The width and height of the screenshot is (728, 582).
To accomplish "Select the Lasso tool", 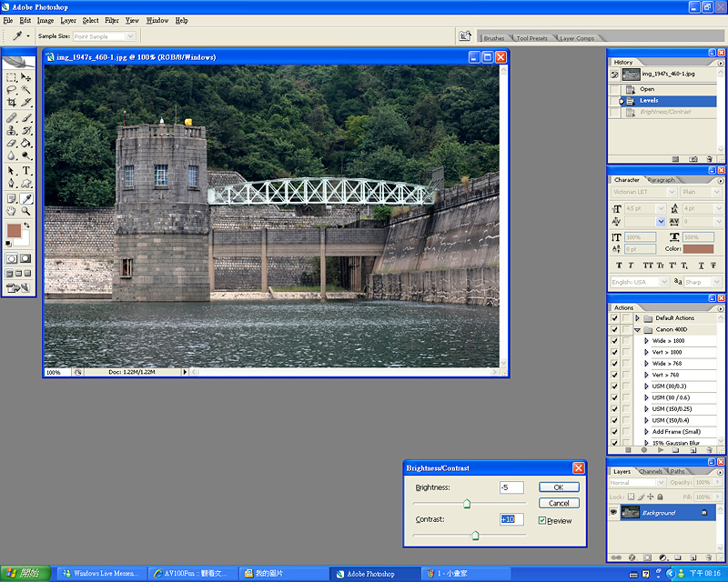I will [x=12, y=90].
